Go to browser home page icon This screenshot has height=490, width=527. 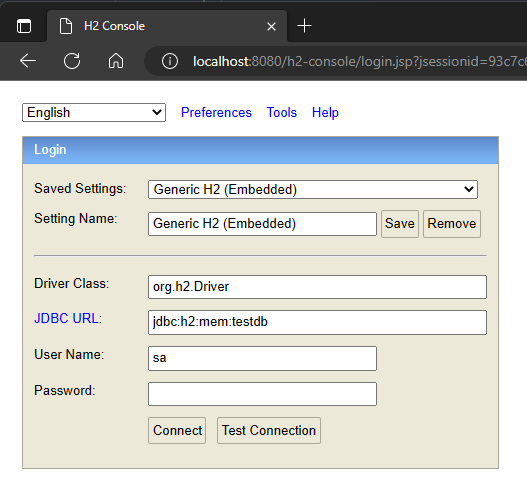116,61
